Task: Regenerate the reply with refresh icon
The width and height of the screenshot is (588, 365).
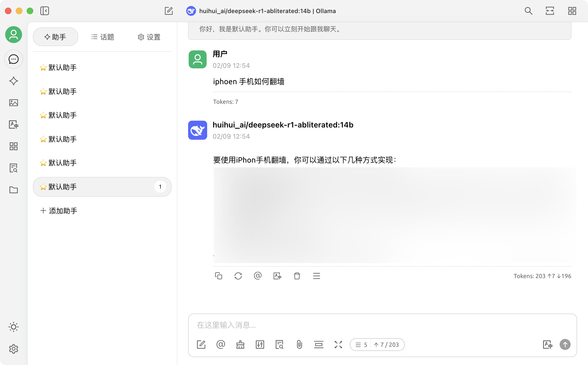Action: coord(238,276)
